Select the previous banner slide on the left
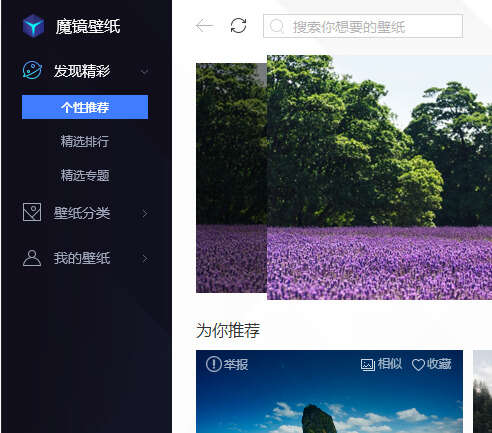492x433 pixels. point(231,178)
